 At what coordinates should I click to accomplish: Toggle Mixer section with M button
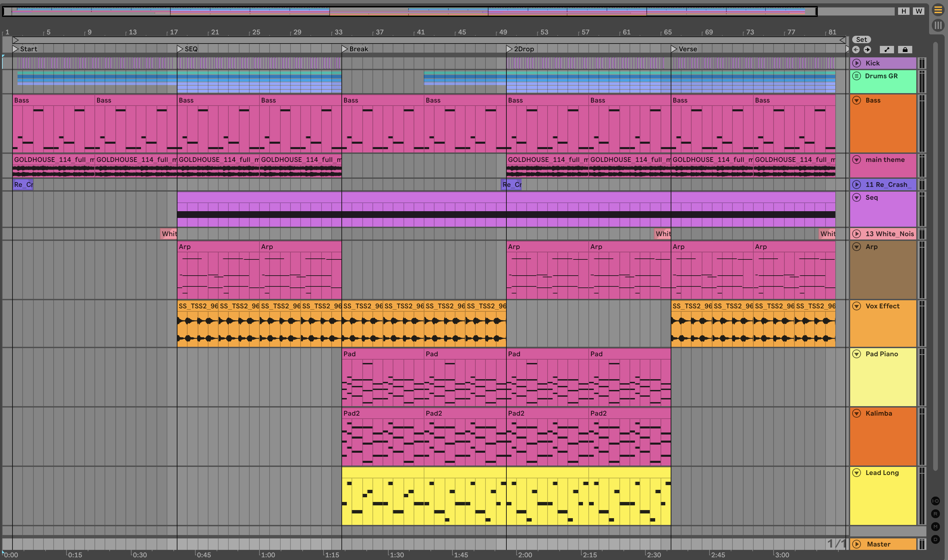point(935,526)
